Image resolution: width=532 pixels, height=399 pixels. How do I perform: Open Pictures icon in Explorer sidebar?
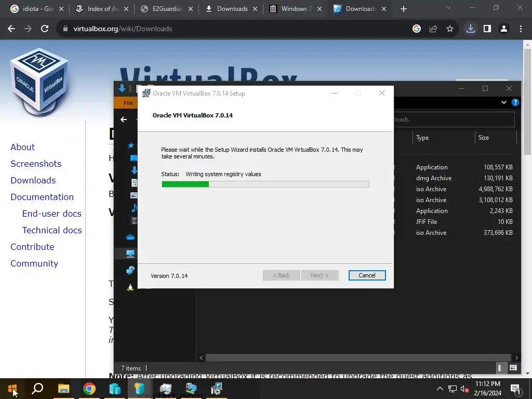[x=134, y=195]
